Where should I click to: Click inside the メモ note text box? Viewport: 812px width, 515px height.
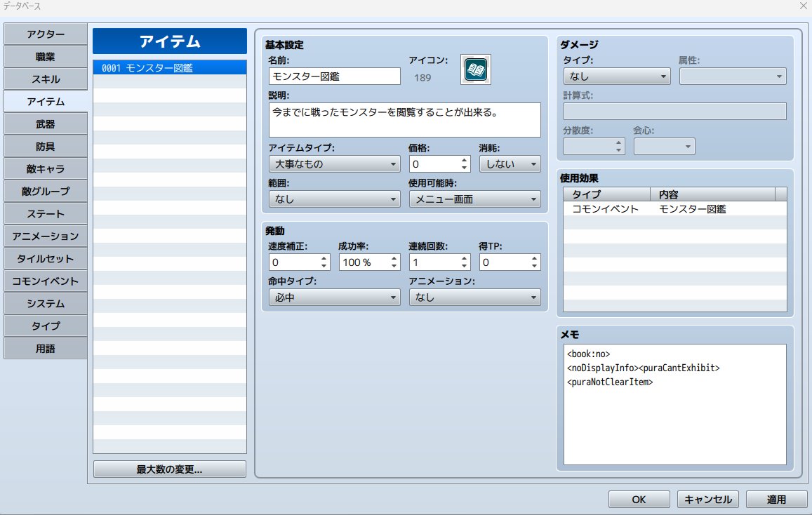[x=674, y=405]
